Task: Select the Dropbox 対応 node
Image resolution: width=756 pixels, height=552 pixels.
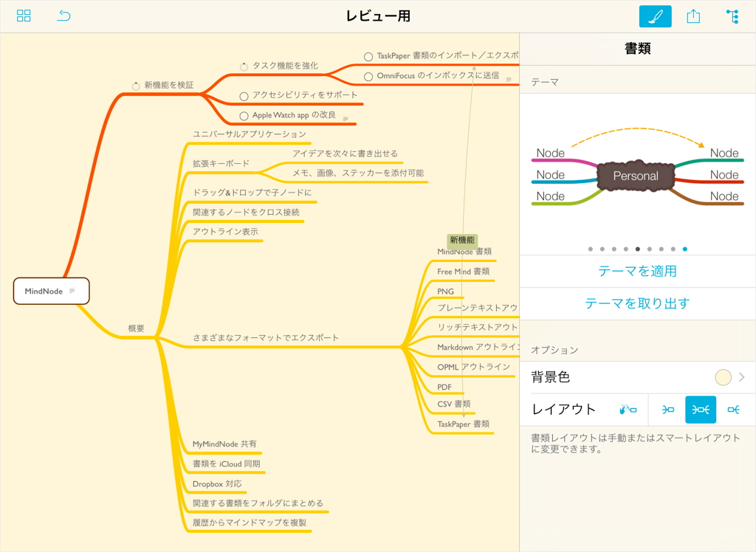Action: [217, 483]
